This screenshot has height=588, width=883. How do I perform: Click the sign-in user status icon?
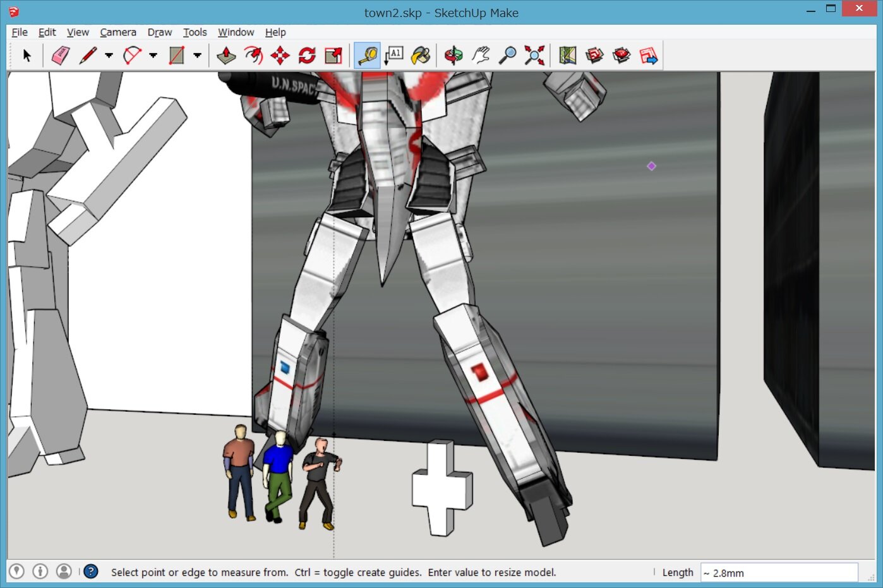click(64, 572)
